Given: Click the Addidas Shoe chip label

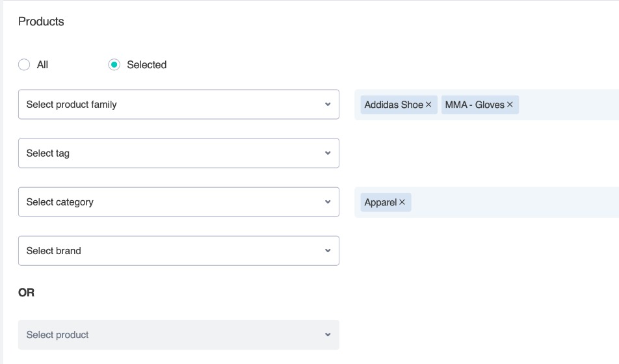Looking at the screenshot, I should pos(393,105).
